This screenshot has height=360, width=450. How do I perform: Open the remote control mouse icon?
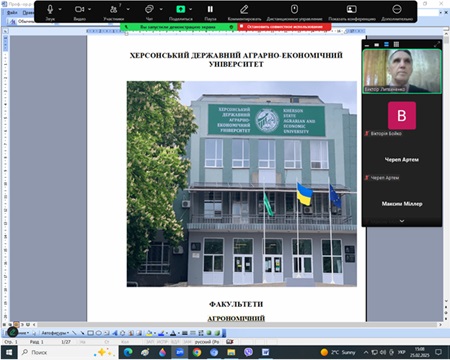[x=294, y=9]
